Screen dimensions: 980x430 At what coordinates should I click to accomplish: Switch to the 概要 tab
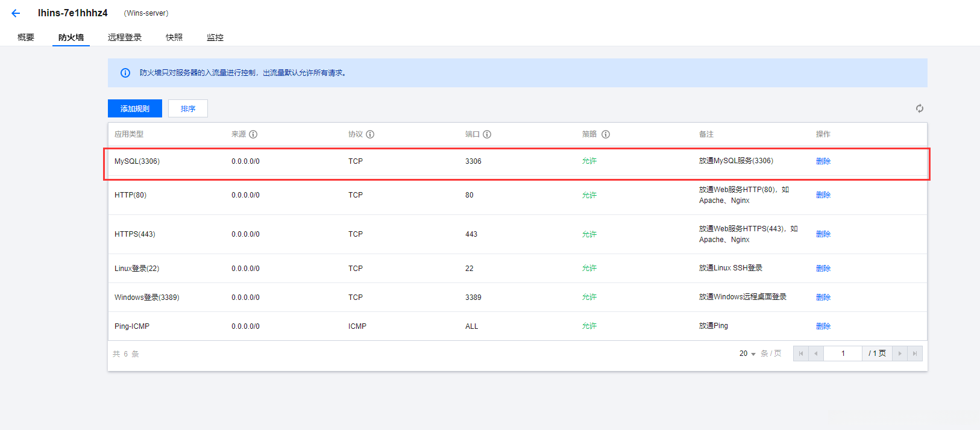coord(26,37)
